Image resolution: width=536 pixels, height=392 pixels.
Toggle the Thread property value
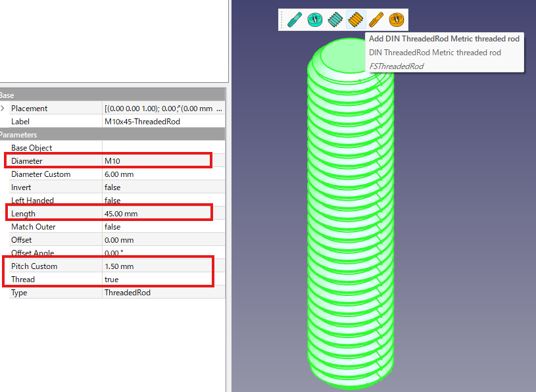pyautogui.click(x=164, y=280)
